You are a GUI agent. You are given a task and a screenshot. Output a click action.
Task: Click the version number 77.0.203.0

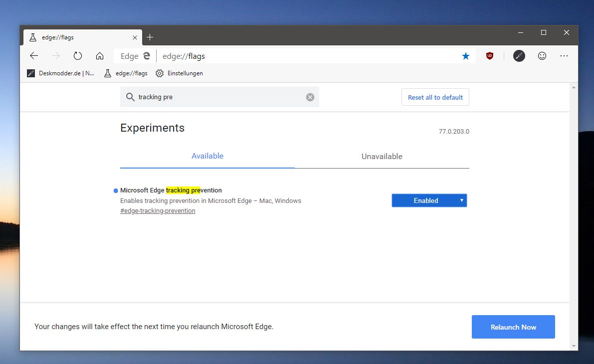[454, 132]
